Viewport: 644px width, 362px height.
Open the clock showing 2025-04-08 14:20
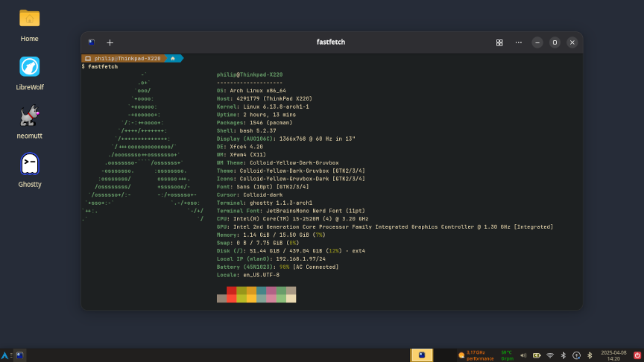tap(613, 355)
